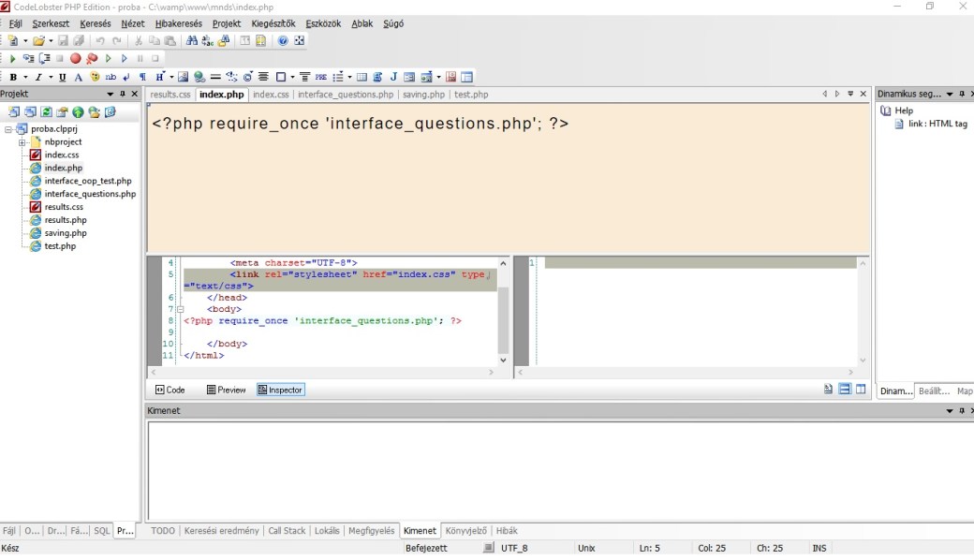Switch to Inspector view mode
This screenshot has width=974, height=560.
[x=281, y=390]
